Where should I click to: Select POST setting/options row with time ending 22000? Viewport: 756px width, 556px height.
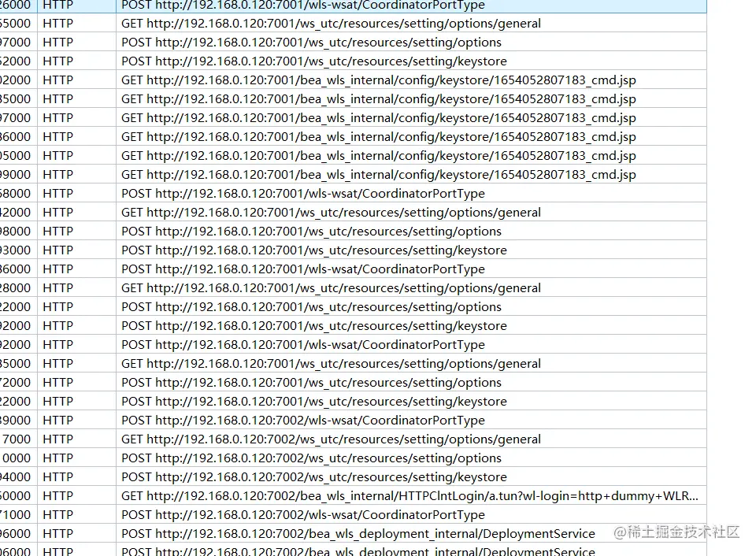(x=353, y=306)
